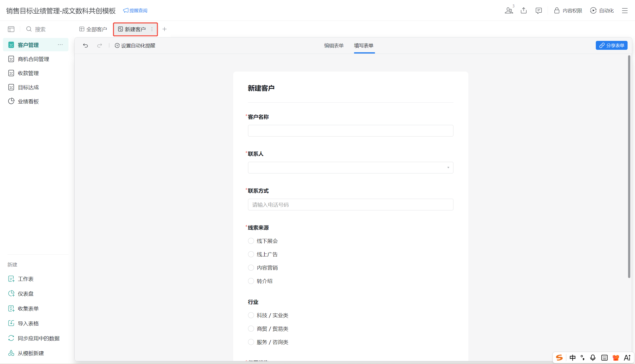
Task: Select the 转介绍 radio option
Action: (x=251, y=281)
